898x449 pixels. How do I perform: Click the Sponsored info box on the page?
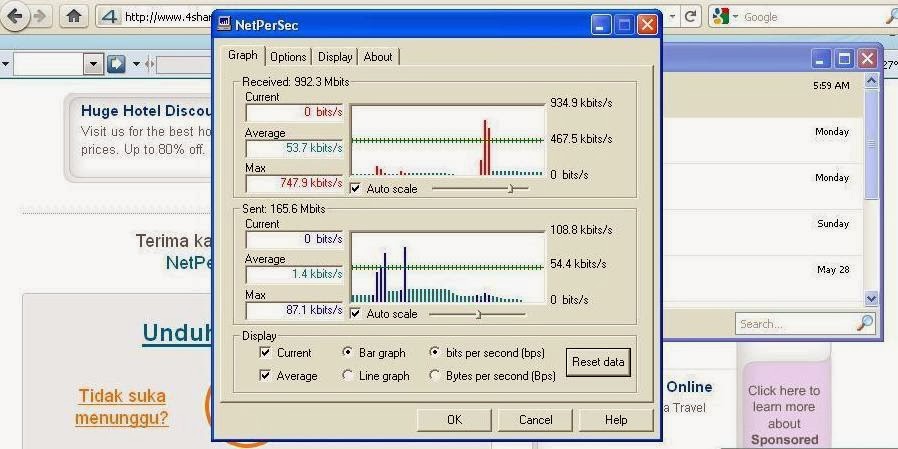click(783, 407)
